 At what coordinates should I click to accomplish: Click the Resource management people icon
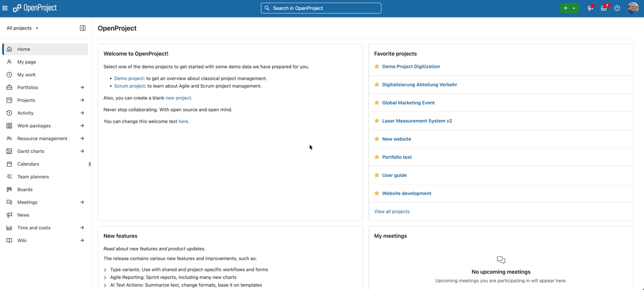pyautogui.click(x=9, y=138)
